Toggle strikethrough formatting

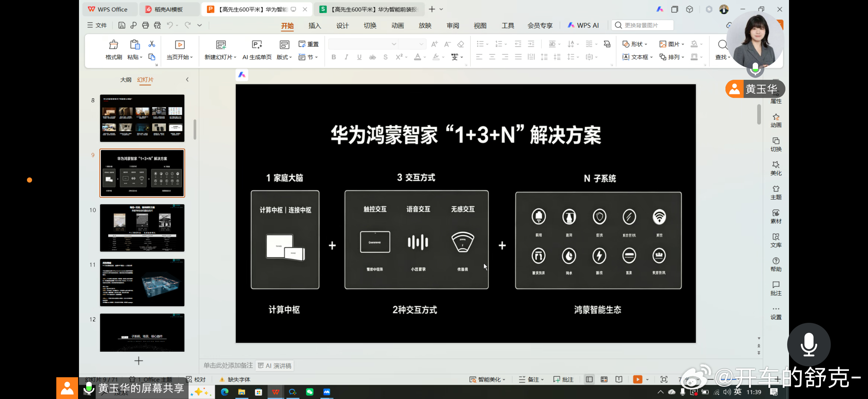(372, 57)
